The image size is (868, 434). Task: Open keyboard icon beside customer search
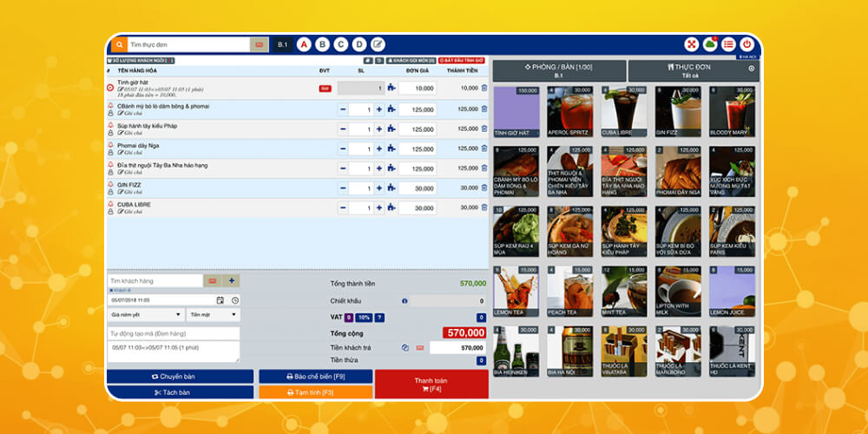(212, 280)
